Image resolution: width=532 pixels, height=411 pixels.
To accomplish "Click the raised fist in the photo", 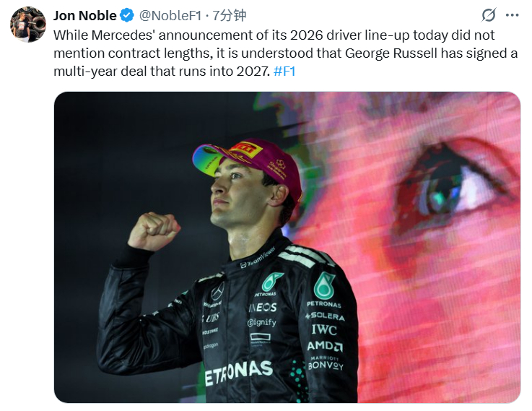I will click(153, 231).
